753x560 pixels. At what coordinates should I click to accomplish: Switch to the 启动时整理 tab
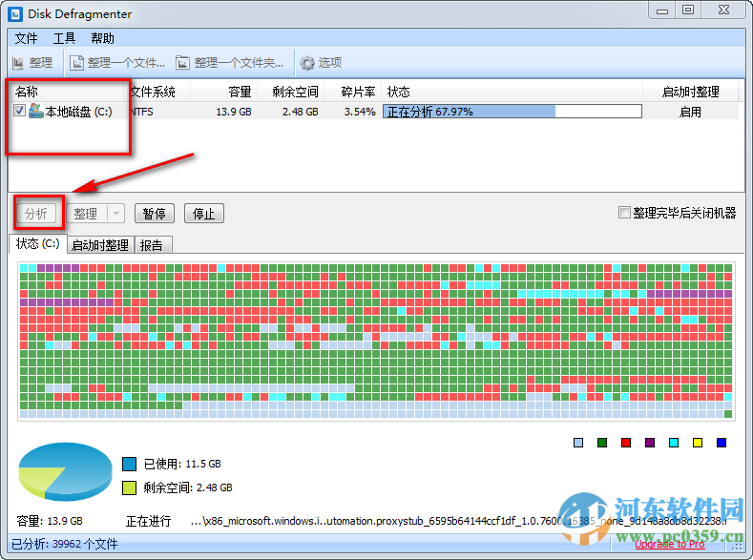click(100, 245)
